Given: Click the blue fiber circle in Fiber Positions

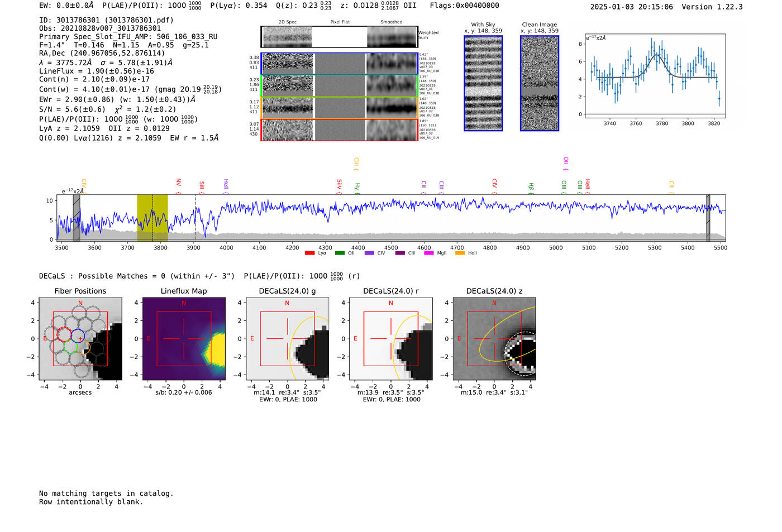Looking at the screenshot, I should (78, 336).
